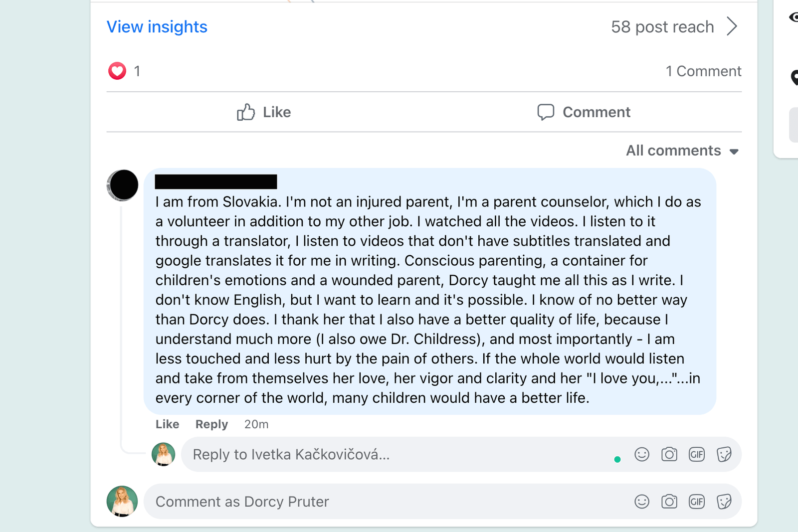Open the View insights link
Image resolution: width=798 pixels, height=532 pixels.
click(x=157, y=26)
